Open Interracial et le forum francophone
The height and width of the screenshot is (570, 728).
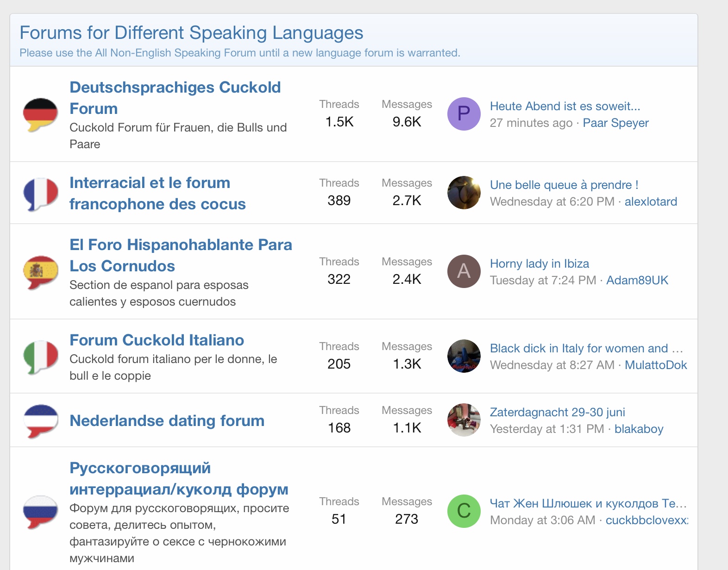coord(157,193)
